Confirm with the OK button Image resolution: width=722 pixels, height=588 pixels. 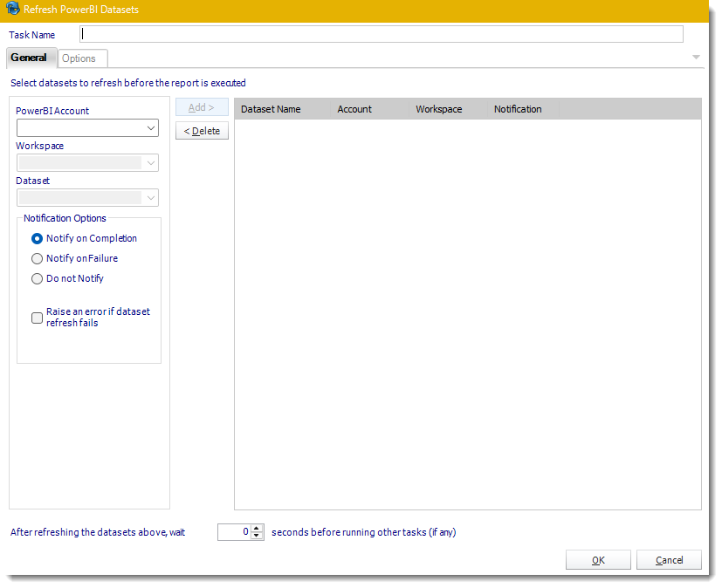[x=598, y=560]
